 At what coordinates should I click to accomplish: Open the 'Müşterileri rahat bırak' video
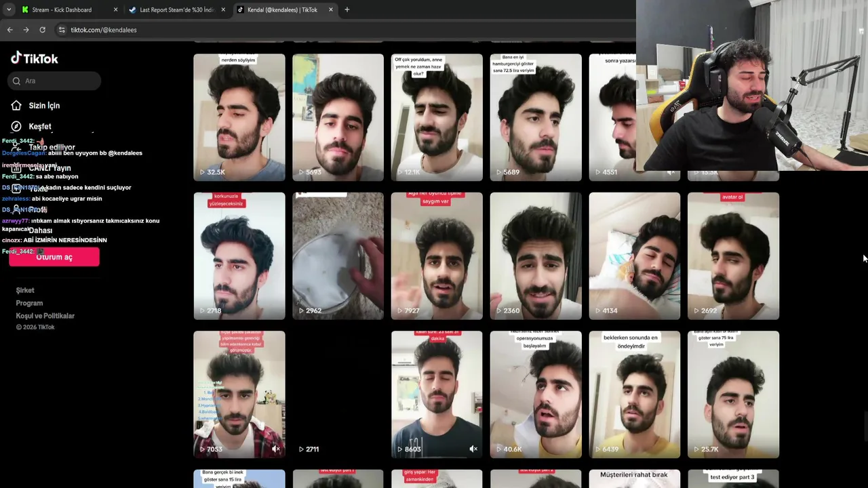[635, 479]
